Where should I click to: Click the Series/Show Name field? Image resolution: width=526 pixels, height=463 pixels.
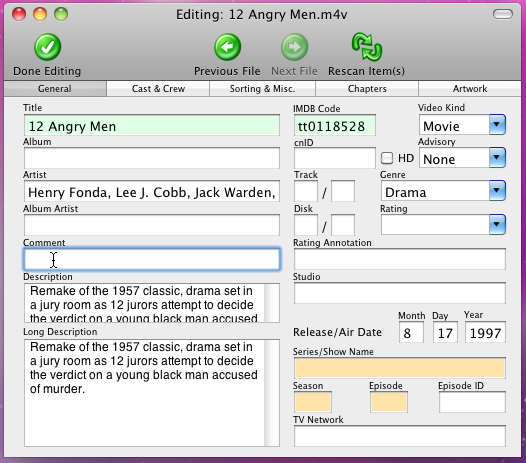[400, 368]
